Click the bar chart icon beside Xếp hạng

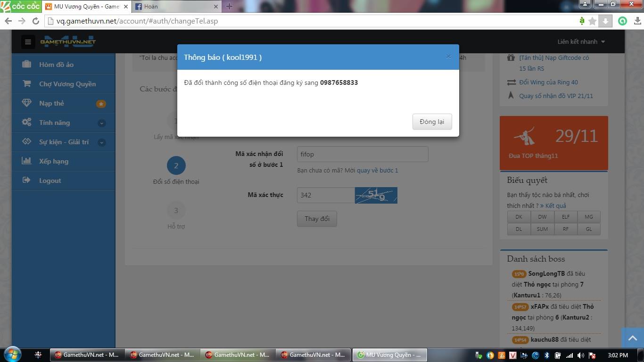[x=26, y=161]
